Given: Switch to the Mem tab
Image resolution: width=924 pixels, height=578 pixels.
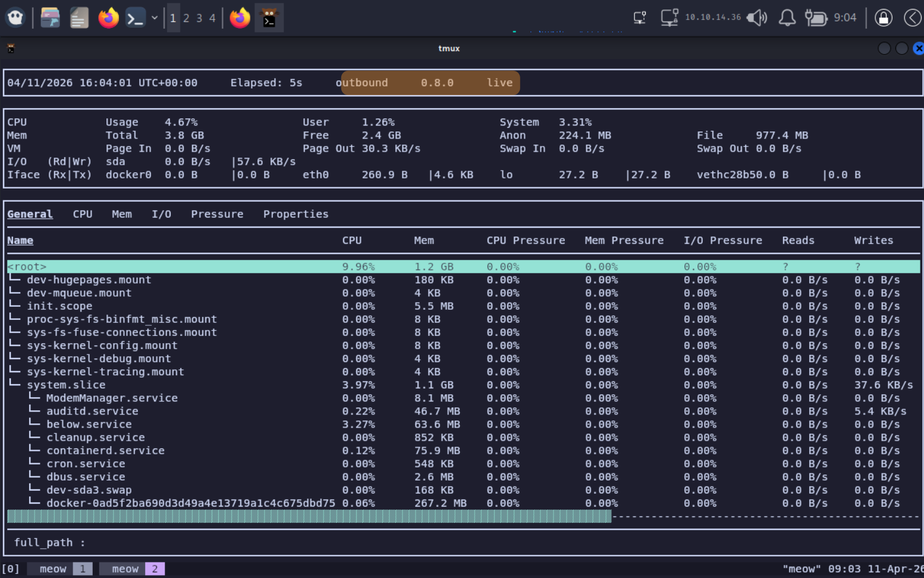Looking at the screenshot, I should point(122,214).
